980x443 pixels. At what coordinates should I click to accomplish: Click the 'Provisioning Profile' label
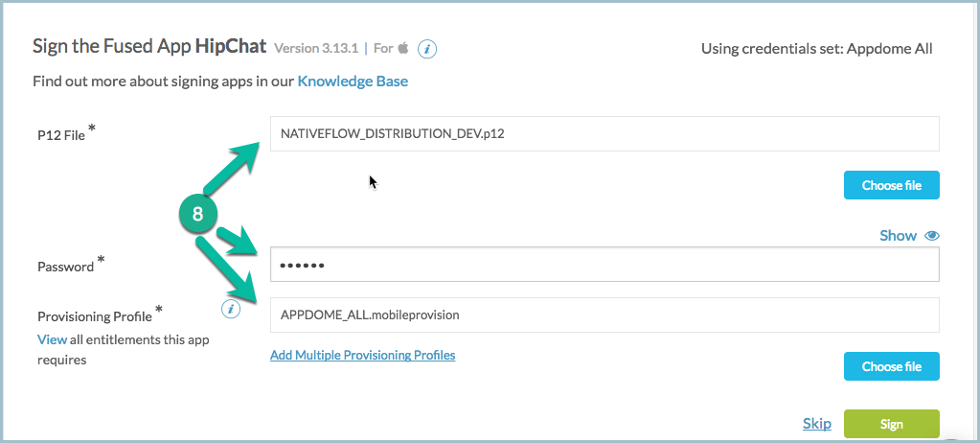coord(95,316)
